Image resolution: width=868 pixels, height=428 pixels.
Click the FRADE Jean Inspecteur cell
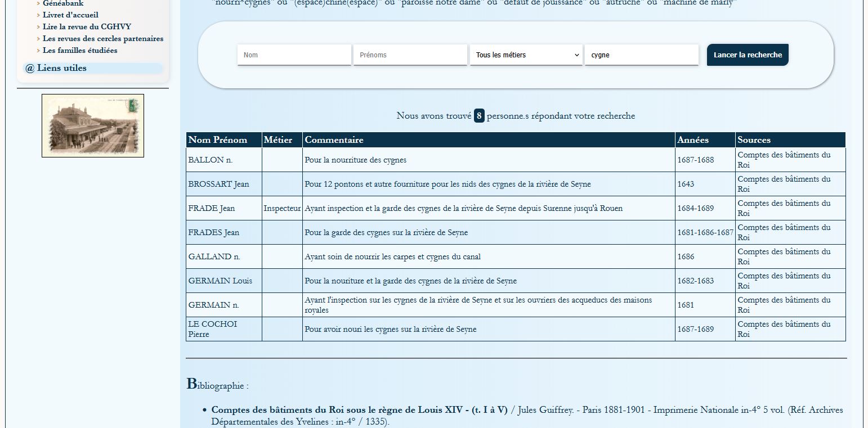(x=282, y=208)
